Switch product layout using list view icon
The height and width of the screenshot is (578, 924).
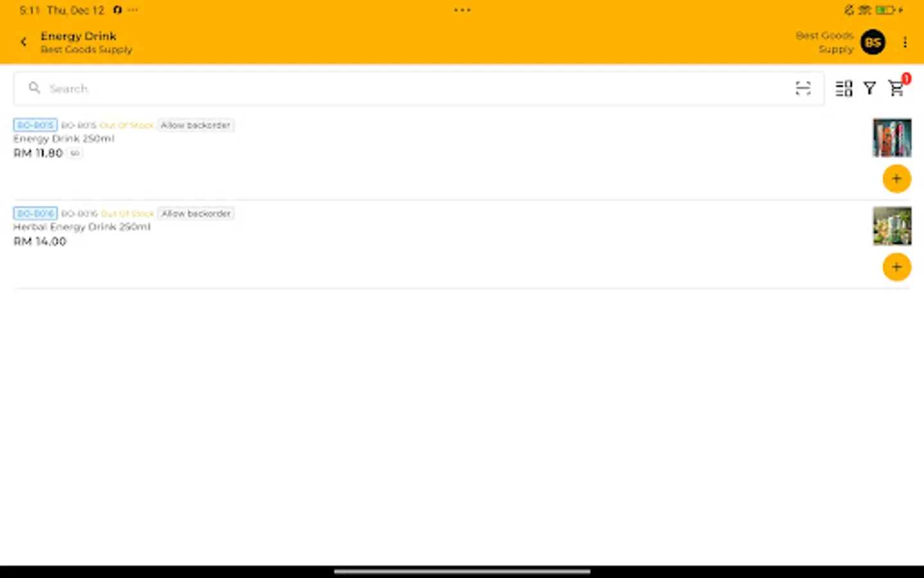click(x=843, y=88)
